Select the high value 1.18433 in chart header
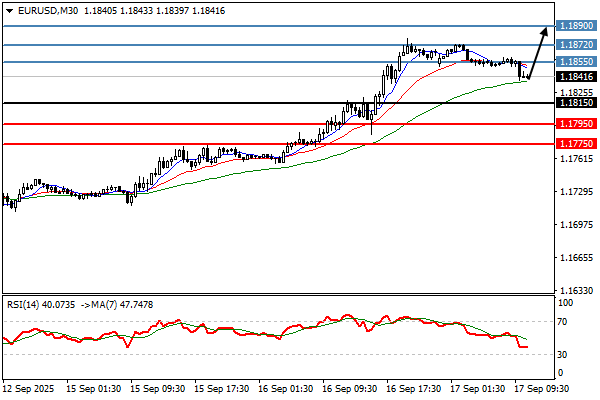The height and width of the screenshot is (400, 600). point(137,11)
